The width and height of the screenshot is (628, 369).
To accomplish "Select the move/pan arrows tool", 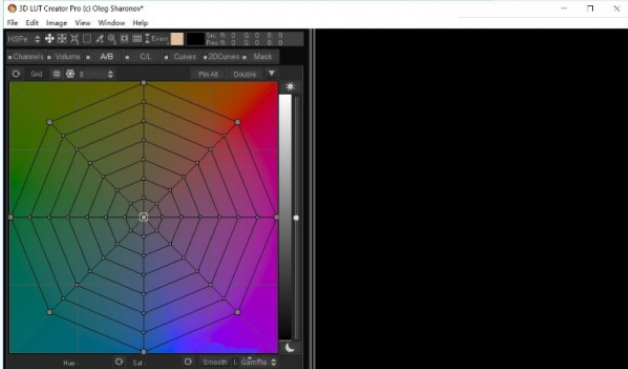I will point(49,38).
